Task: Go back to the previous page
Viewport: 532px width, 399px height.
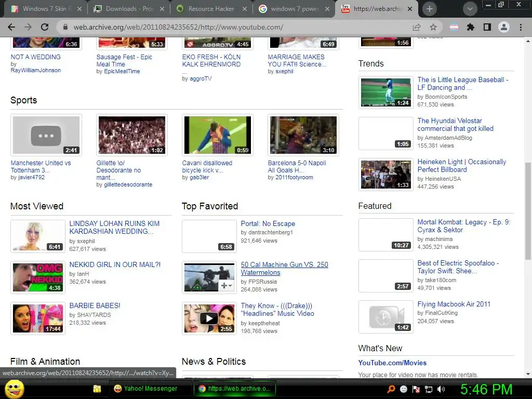Action: click(x=11, y=27)
